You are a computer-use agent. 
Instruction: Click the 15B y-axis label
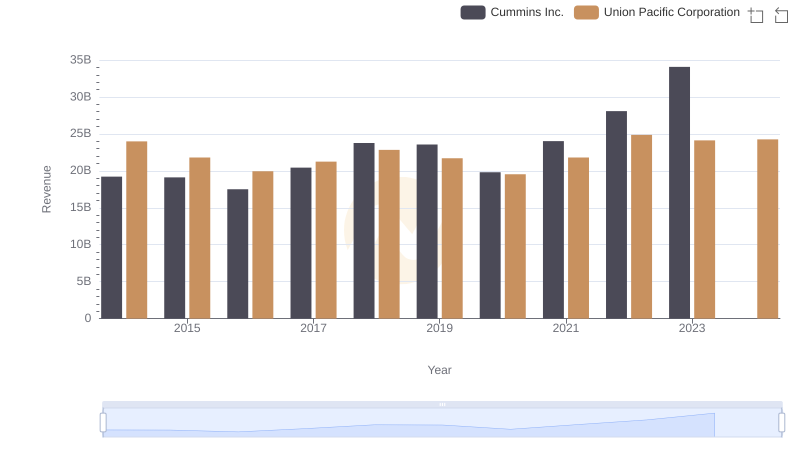tap(81, 207)
